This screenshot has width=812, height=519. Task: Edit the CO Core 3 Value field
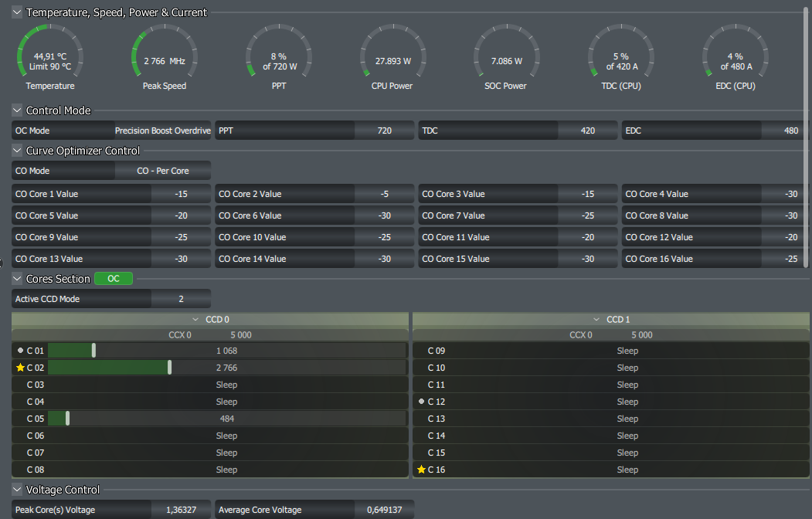(588, 194)
